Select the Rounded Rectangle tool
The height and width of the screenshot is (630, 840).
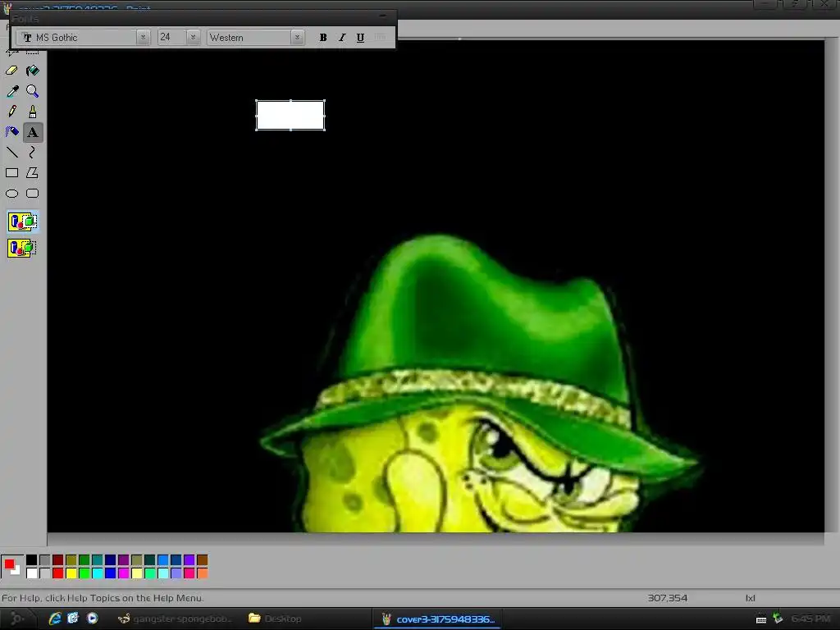click(x=33, y=194)
